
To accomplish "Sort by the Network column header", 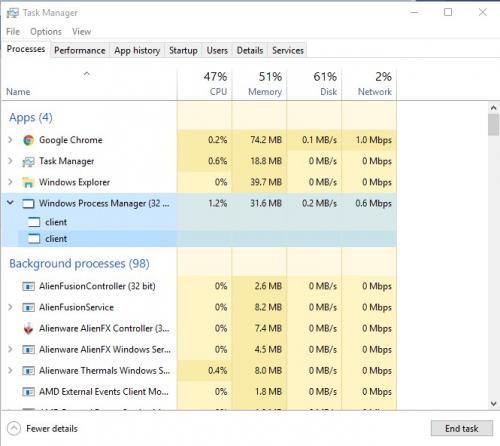I will pos(369,83).
